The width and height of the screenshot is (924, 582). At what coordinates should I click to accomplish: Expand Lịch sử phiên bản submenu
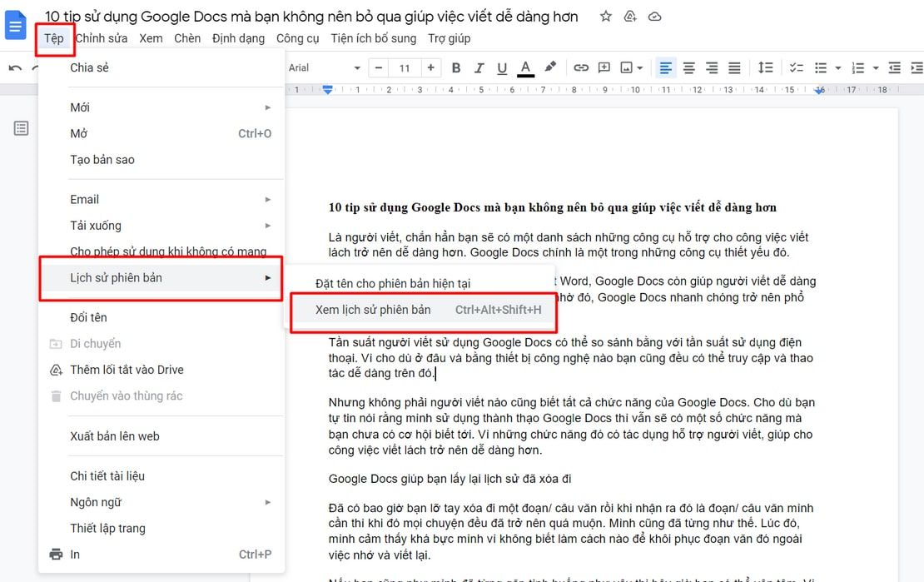click(161, 278)
